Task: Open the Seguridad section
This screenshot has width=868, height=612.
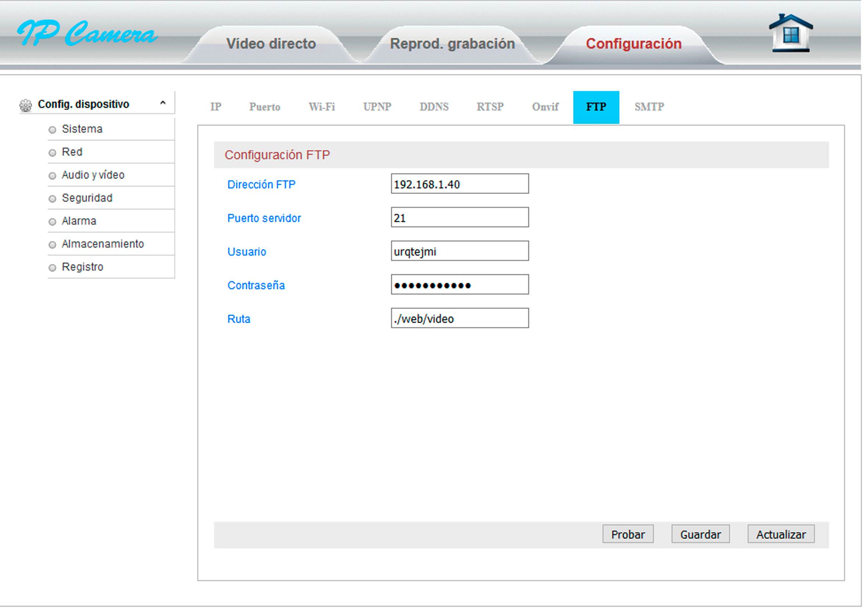Action: point(87,198)
